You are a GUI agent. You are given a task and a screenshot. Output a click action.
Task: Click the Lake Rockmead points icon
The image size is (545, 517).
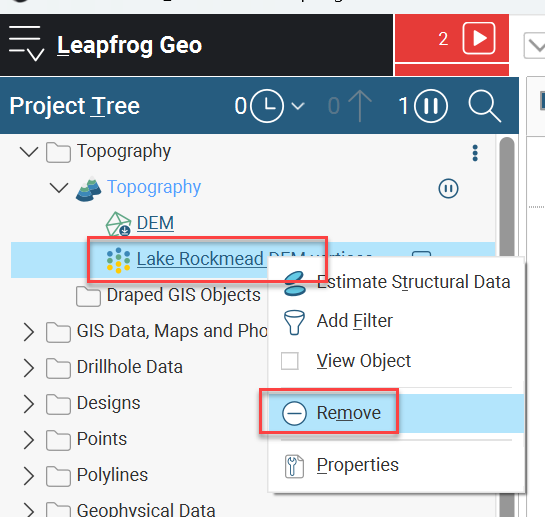(119, 260)
